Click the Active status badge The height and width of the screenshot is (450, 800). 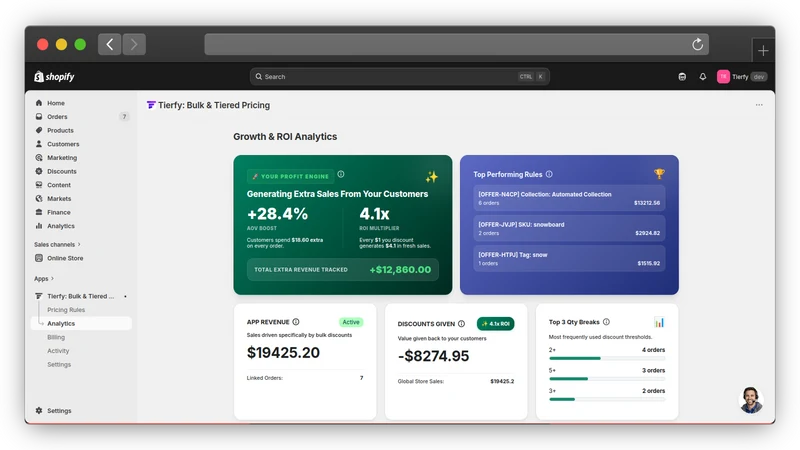(351, 322)
